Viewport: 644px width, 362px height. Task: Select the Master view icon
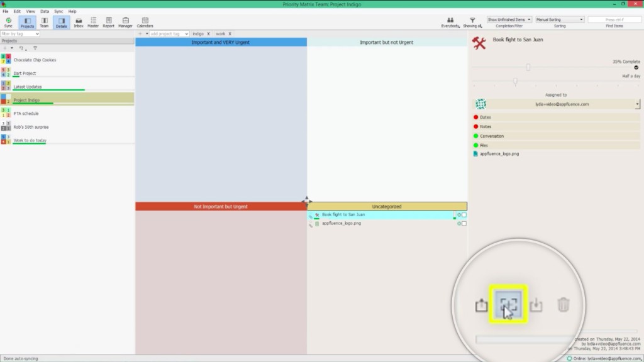(93, 21)
